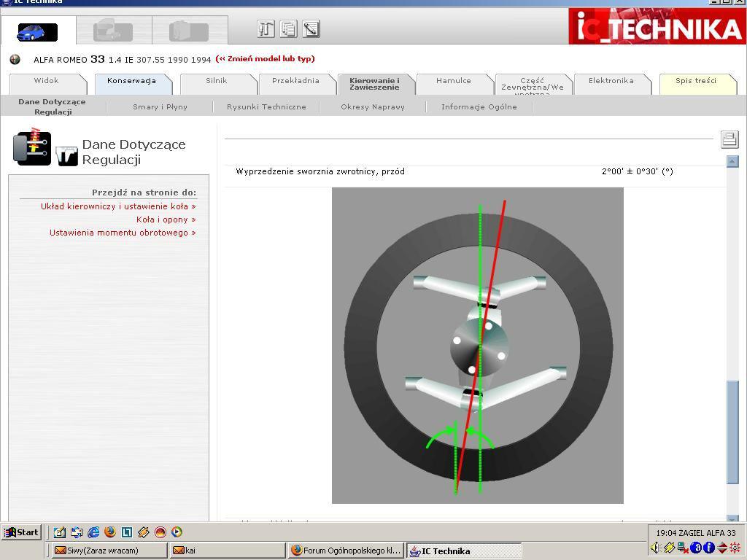This screenshot has height=560, width=747.
Task: Click the yellow ticket tray icon
Action: click(670, 548)
